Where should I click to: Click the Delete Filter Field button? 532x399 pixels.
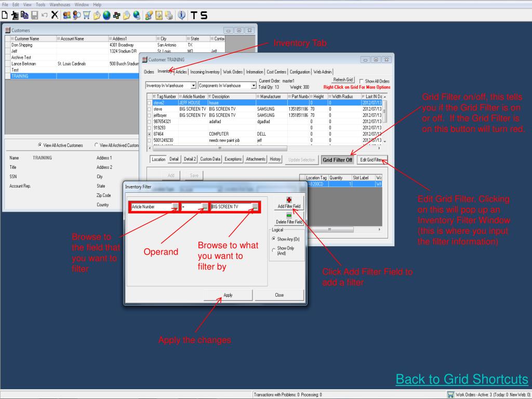point(289,218)
